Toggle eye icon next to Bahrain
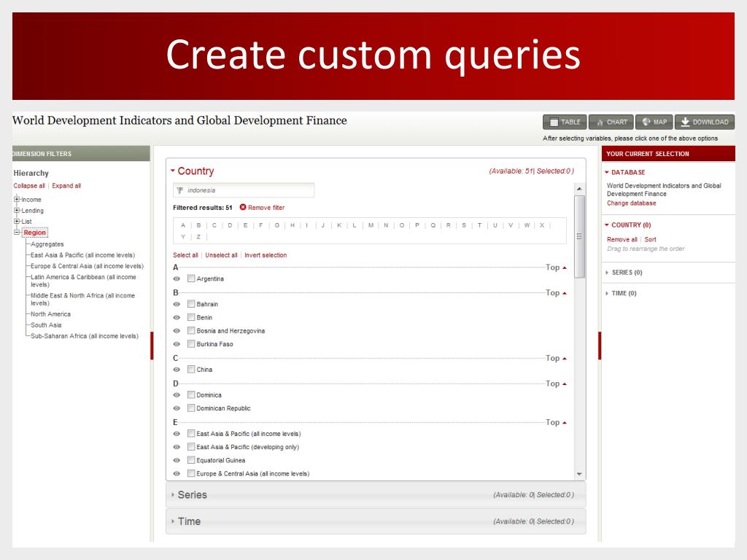The image size is (747, 560). point(177,304)
